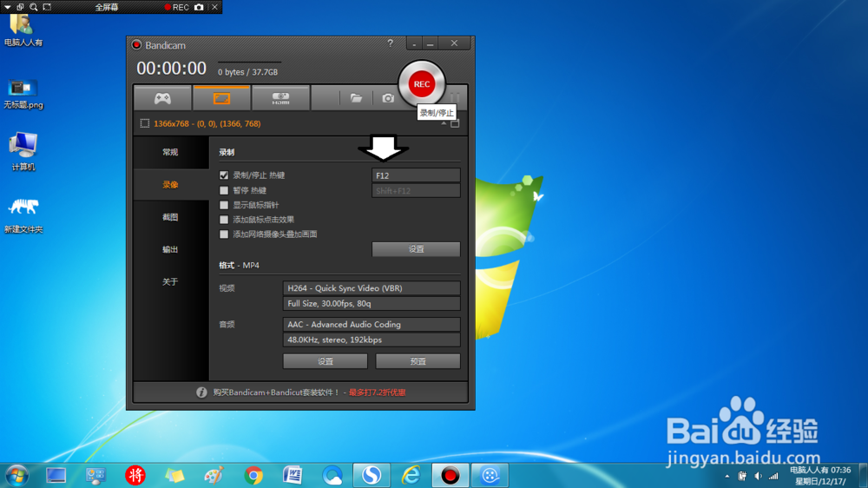Open Sogou browser icon in taskbar

tap(372, 475)
